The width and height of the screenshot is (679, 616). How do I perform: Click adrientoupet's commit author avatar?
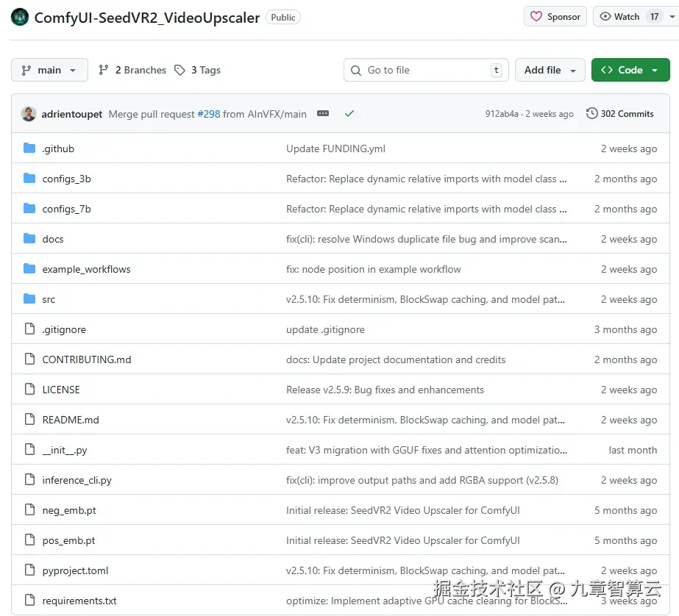[29, 114]
